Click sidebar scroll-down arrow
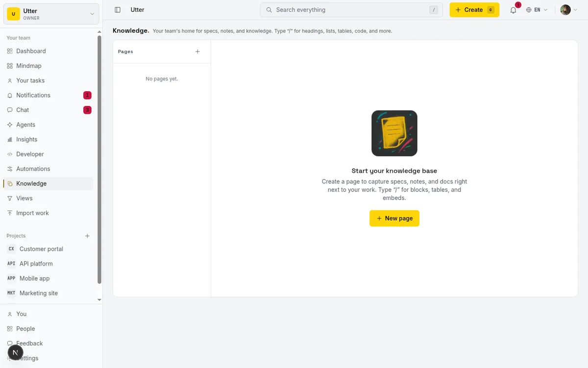The image size is (588, 368). click(99, 299)
